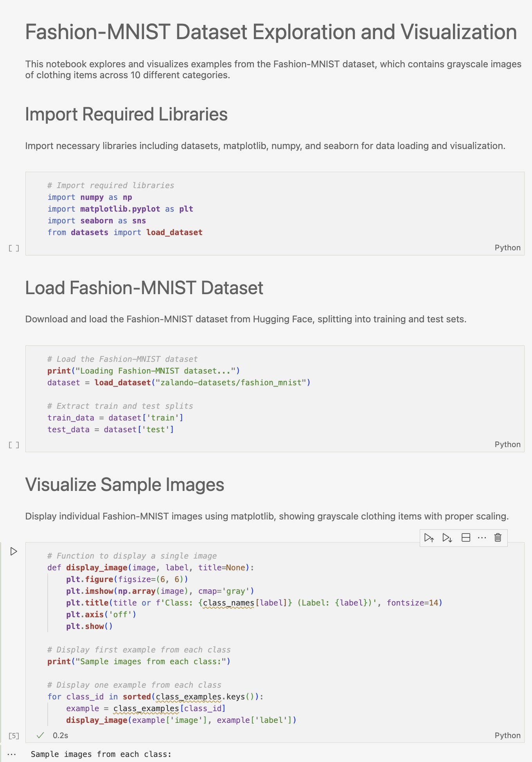Split the cell using toolbar icon

pyautogui.click(x=465, y=538)
